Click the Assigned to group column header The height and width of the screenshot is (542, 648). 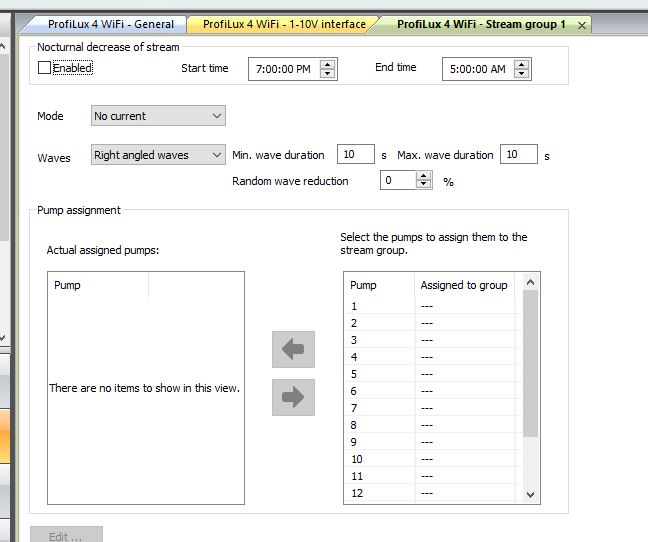pos(465,285)
